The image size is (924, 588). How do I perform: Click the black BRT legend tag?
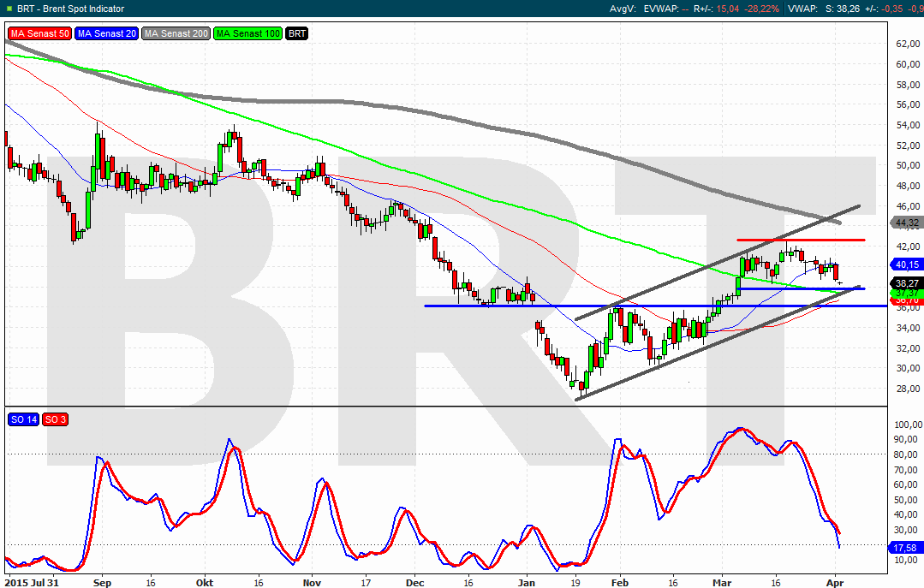pos(297,33)
